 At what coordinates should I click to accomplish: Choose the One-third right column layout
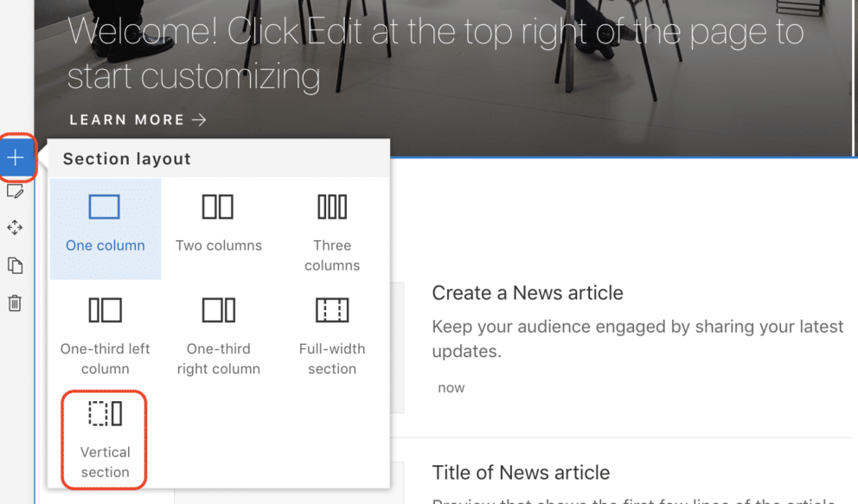218,333
